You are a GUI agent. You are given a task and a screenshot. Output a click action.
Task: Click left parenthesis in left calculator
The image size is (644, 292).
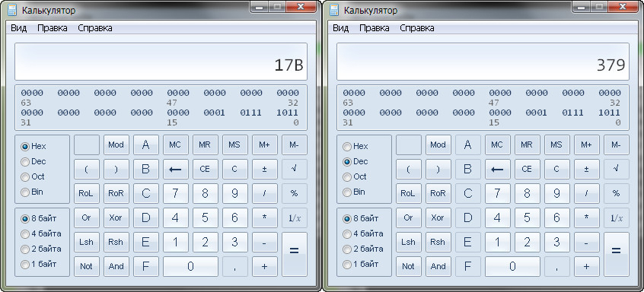click(x=86, y=169)
